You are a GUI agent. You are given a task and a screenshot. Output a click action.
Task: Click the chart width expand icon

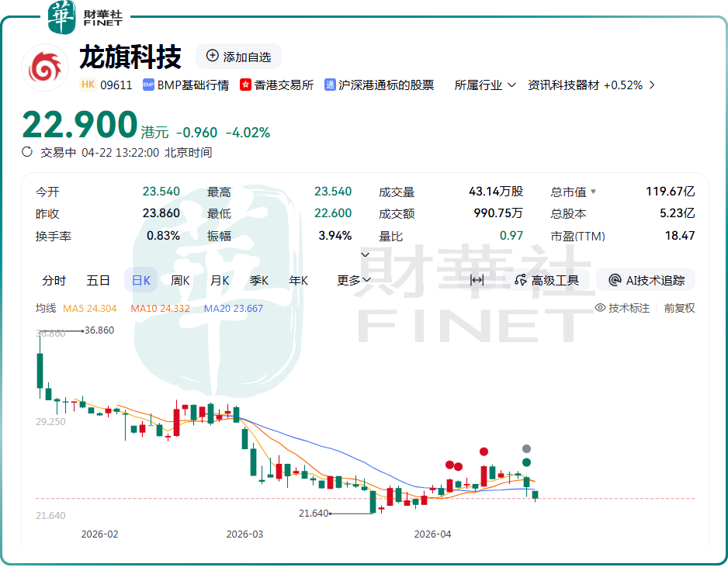point(477,280)
